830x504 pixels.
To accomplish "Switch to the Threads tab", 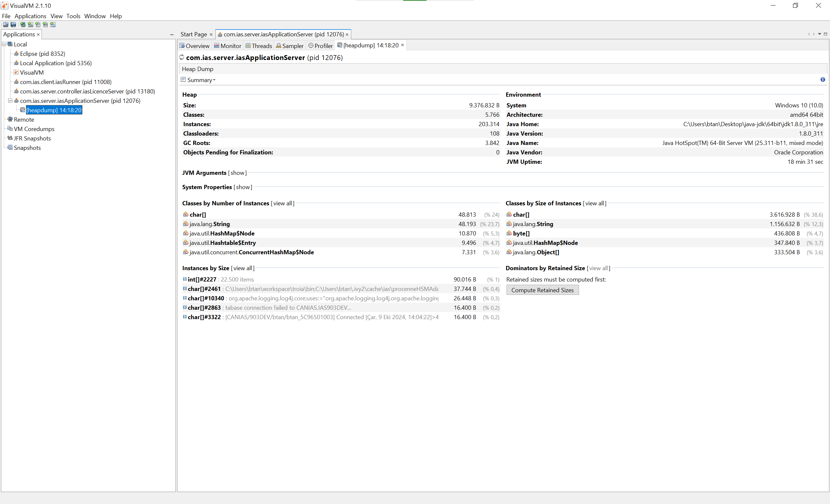I will click(x=259, y=46).
